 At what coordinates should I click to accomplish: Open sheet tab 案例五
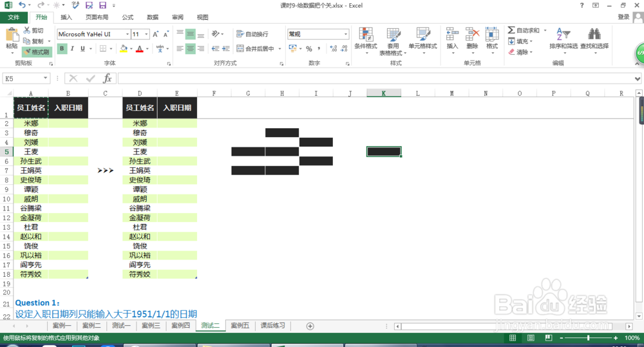(240, 326)
